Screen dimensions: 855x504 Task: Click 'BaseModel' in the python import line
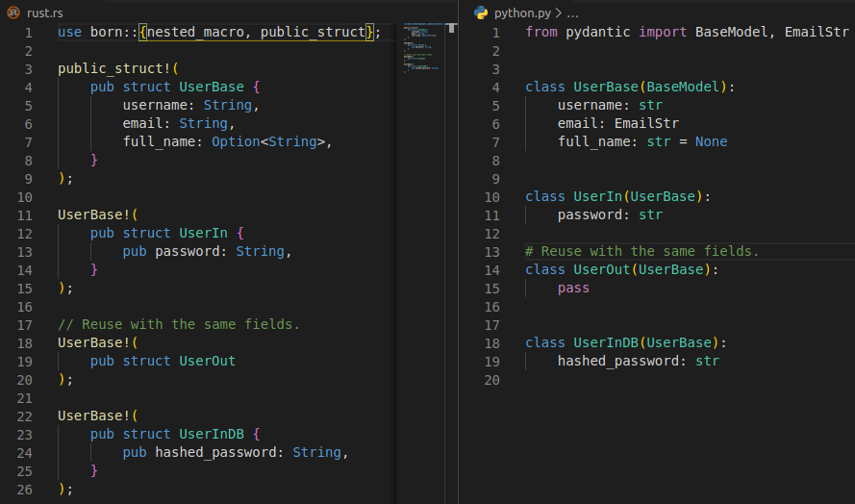click(732, 32)
